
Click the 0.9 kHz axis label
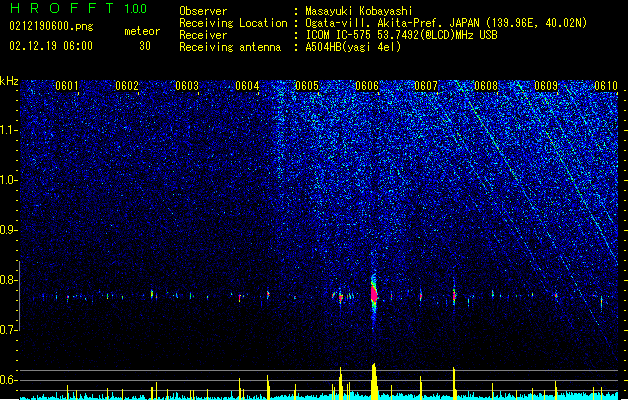coord(8,230)
